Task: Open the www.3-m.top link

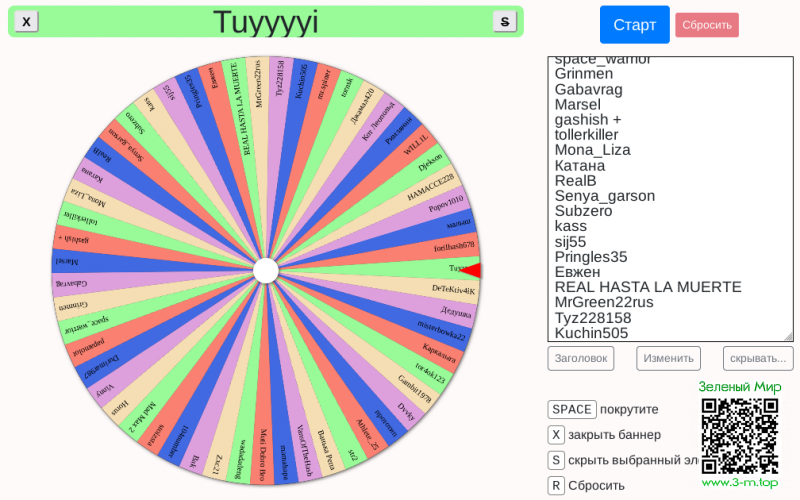Action: (x=739, y=483)
